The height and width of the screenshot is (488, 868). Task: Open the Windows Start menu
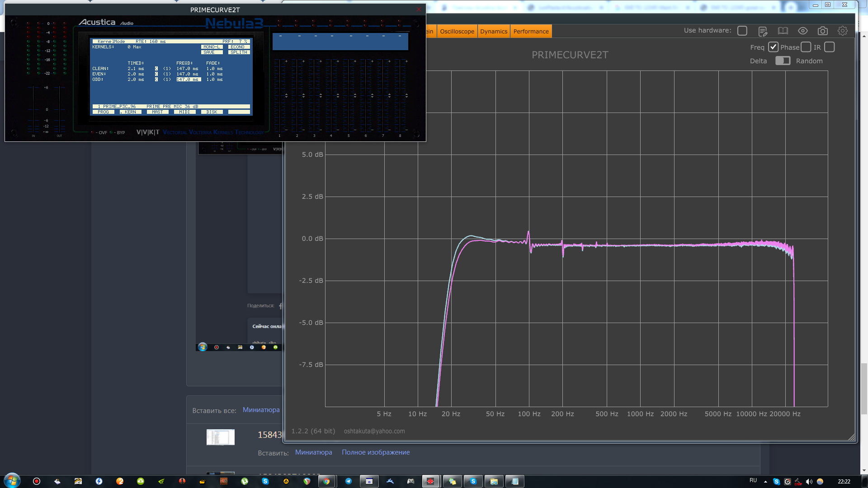pos(12,481)
